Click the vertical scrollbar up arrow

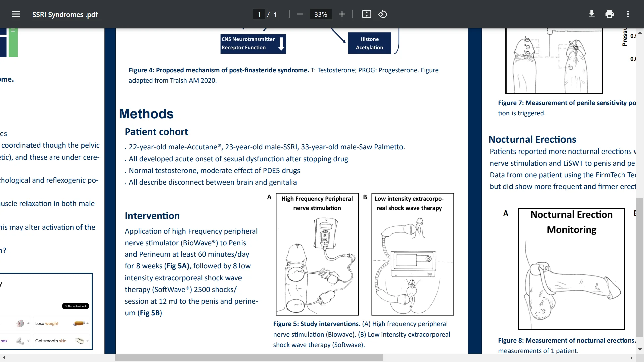(x=640, y=33)
